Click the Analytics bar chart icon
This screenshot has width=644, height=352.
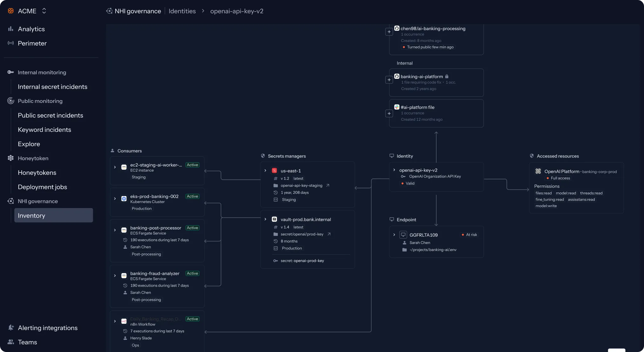(x=11, y=29)
